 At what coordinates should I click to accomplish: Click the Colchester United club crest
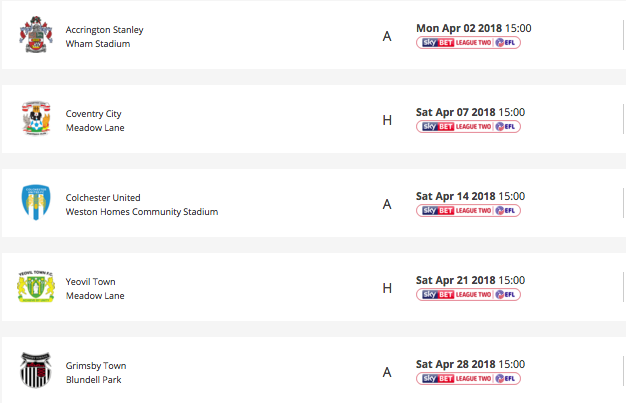tap(35, 203)
